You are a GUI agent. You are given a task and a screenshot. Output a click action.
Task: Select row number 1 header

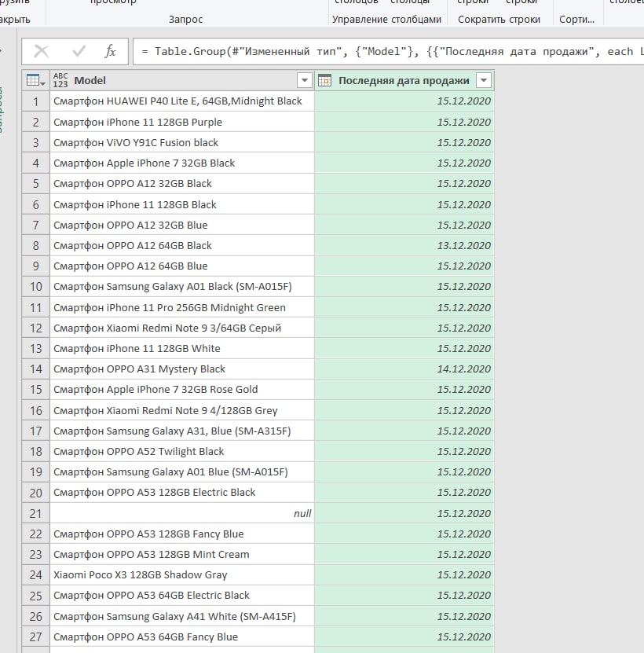coord(36,101)
